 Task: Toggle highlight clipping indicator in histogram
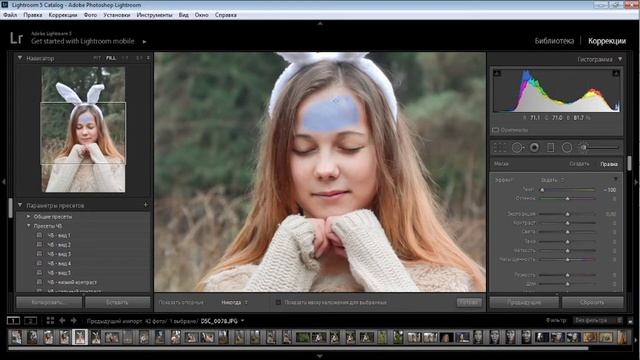(616, 73)
